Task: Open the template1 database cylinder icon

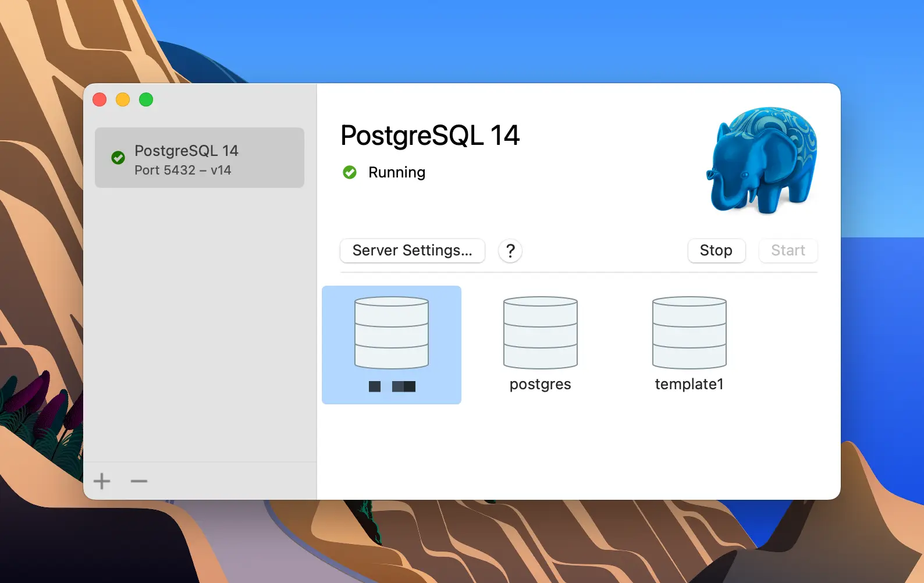Action: click(x=689, y=333)
